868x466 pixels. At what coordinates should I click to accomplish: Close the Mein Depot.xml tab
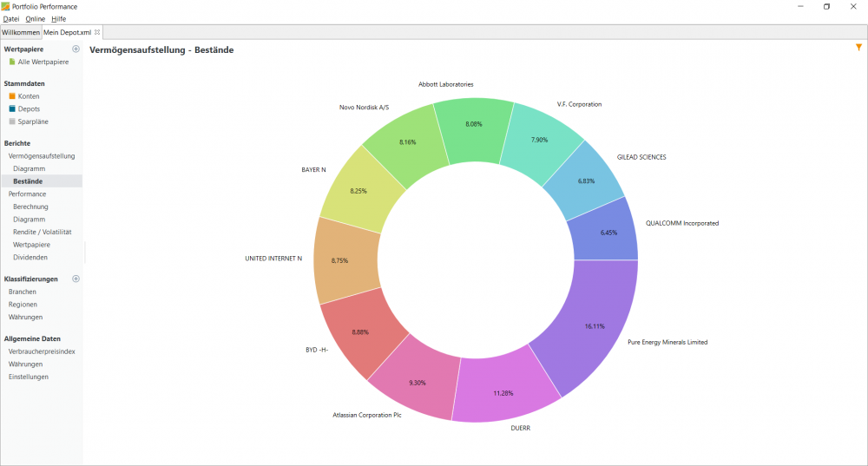pyautogui.click(x=97, y=32)
